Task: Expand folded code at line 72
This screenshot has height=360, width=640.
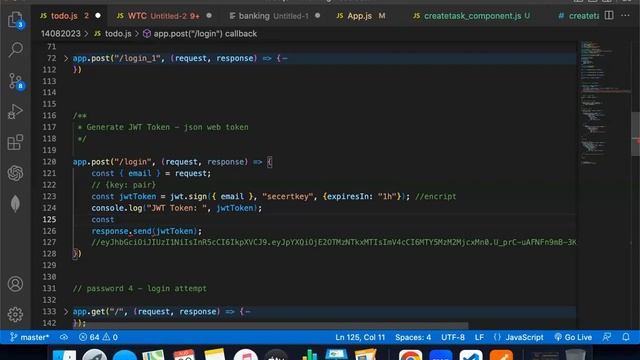Action: pyautogui.click(x=66, y=58)
